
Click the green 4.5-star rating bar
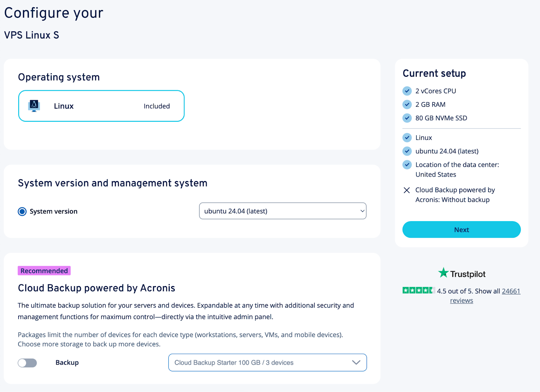pyautogui.click(x=418, y=290)
